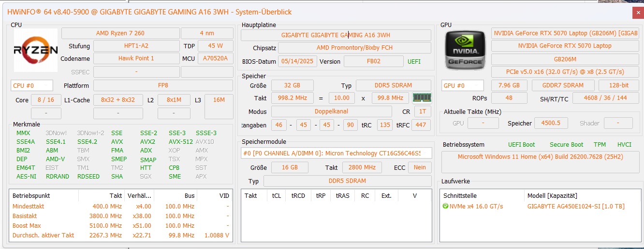644x249 pixels.
Task: Select the Boost Max row
Action: 121,226
